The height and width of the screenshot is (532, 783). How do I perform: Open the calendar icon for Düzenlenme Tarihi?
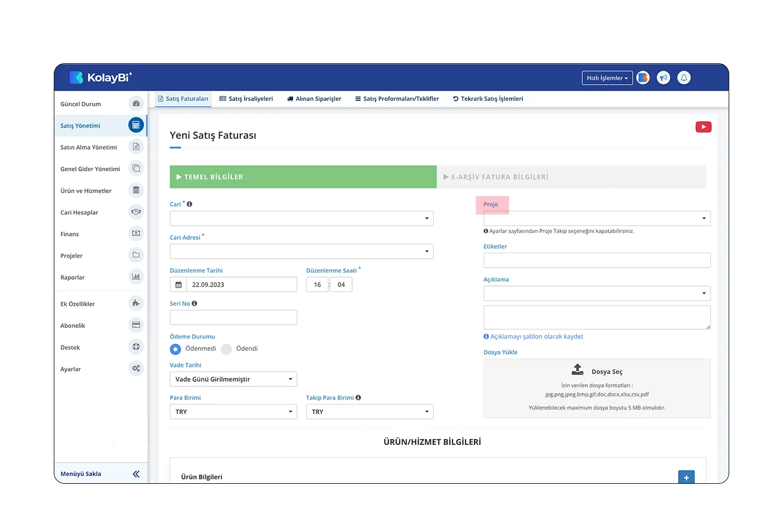[x=179, y=285]
